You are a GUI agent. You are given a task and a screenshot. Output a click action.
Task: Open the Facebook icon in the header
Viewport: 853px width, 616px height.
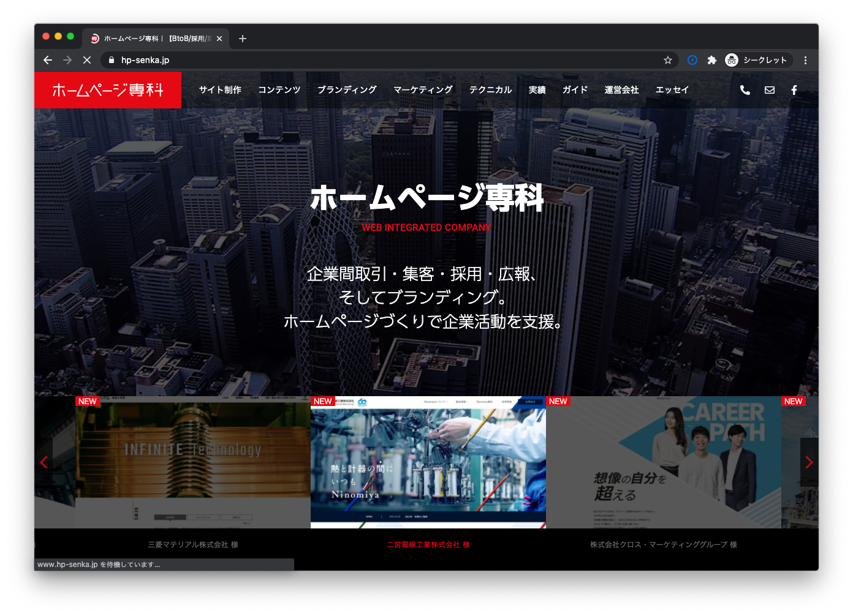pyautogui.click(x=794, y=90)
